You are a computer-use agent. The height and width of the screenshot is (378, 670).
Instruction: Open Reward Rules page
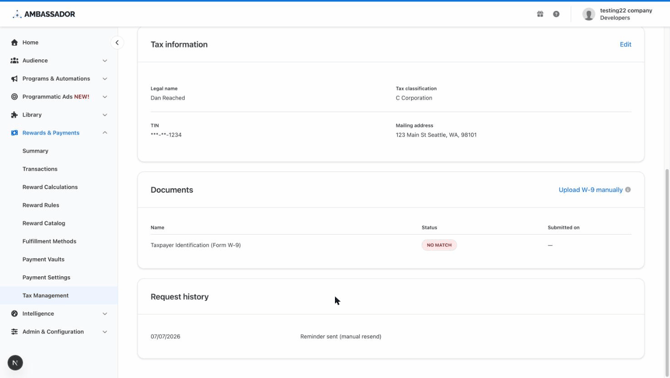tap(41, 205)
